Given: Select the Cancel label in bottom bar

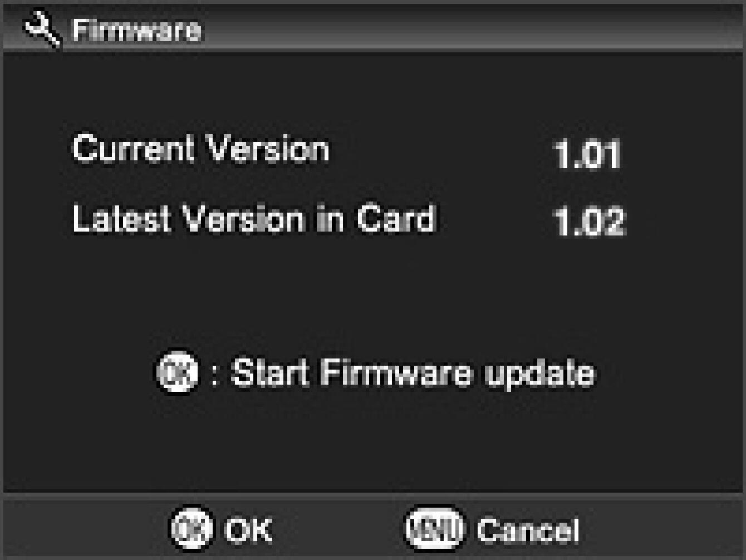Looking at the screenshot, I should coord(528,529).
